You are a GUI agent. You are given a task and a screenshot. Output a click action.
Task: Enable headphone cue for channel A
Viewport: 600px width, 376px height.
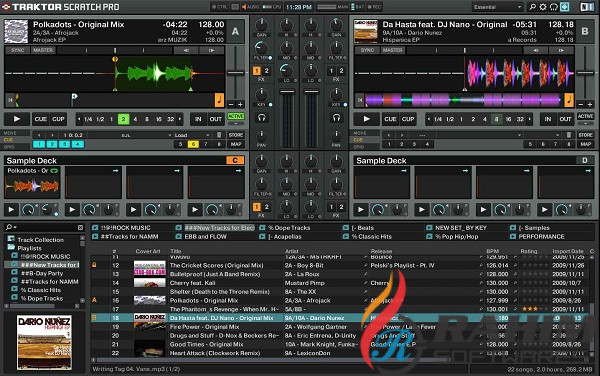tap(262, 118)
